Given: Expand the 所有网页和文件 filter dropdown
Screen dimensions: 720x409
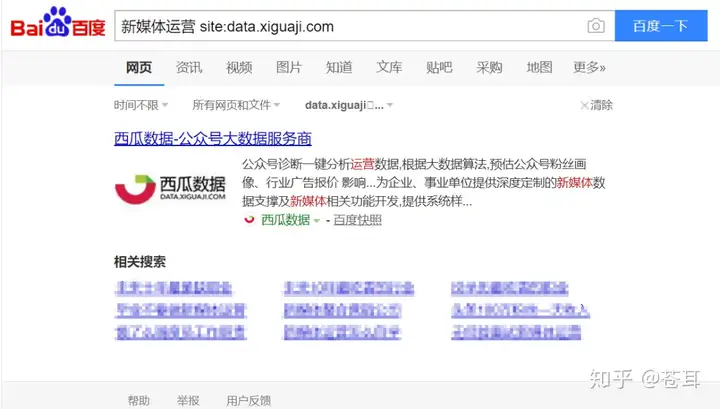Looking at the screenshot, I should tap(236, 105).
